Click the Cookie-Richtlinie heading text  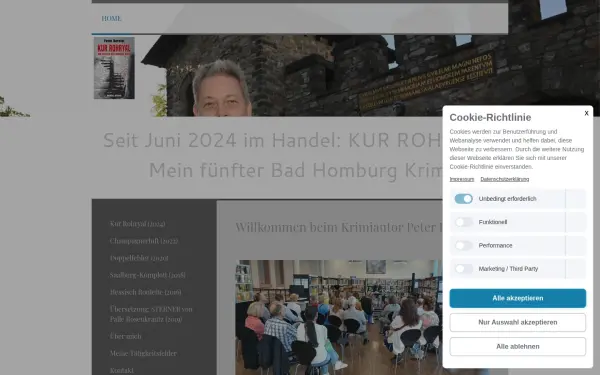tap(490, 117)
